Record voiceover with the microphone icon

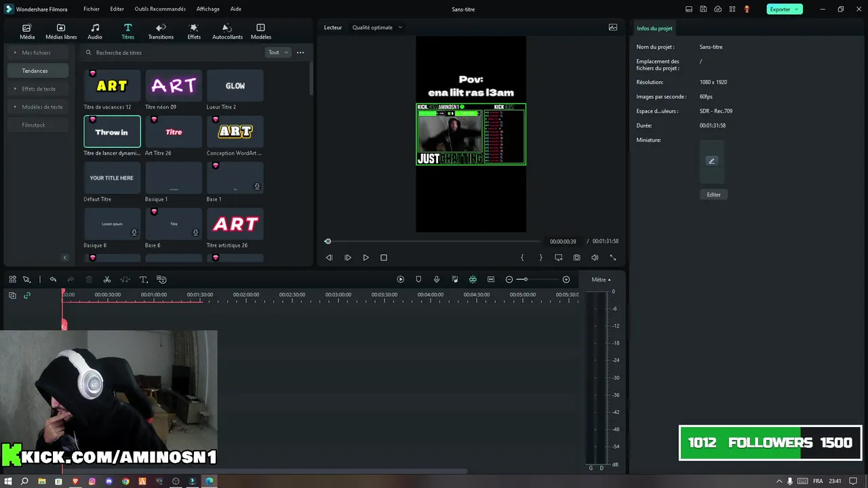coord(437,279)
